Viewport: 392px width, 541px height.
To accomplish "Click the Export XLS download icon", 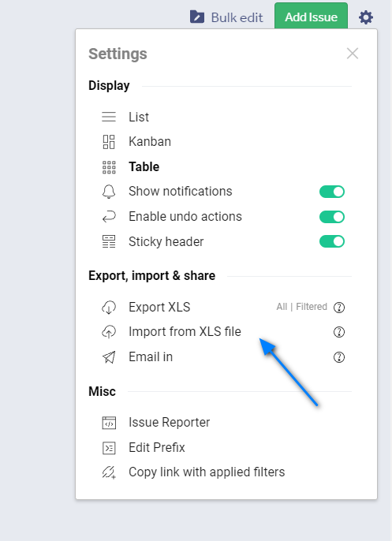I will [109, 307].
